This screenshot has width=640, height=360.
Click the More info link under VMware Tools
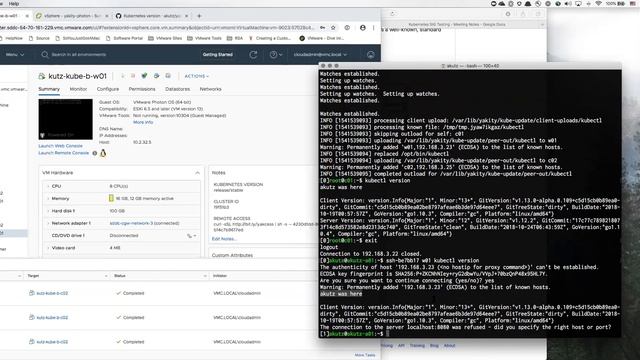click(x=143, y=122)
